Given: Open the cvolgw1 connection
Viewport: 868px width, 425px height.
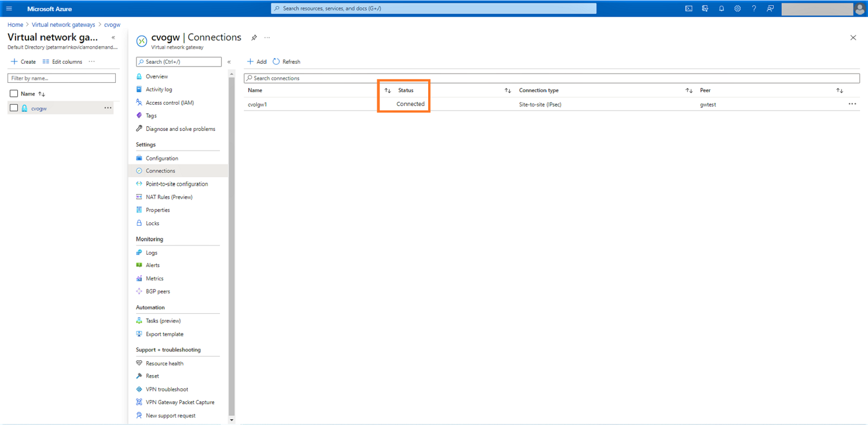Looking at the screenshot, I should pos(258,105).
